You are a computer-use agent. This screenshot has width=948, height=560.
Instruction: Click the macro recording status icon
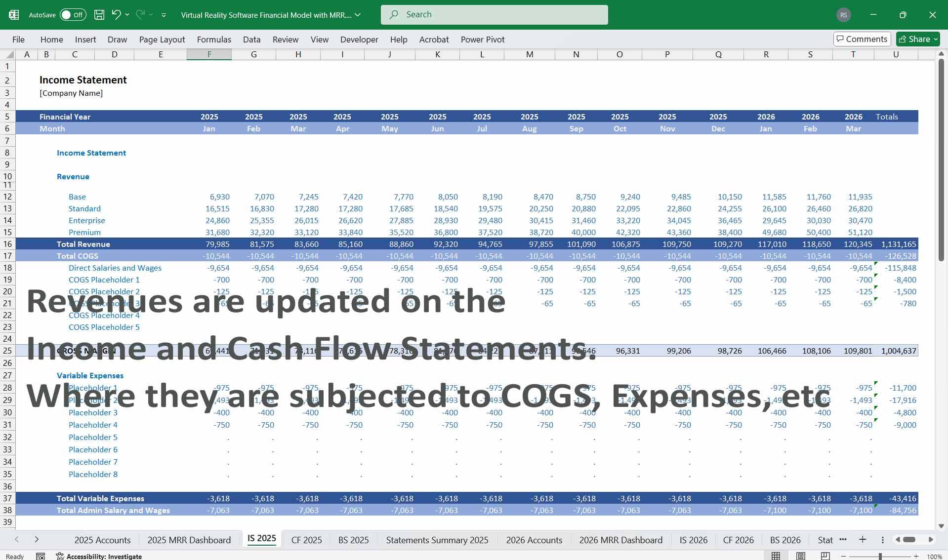(41, 556)
